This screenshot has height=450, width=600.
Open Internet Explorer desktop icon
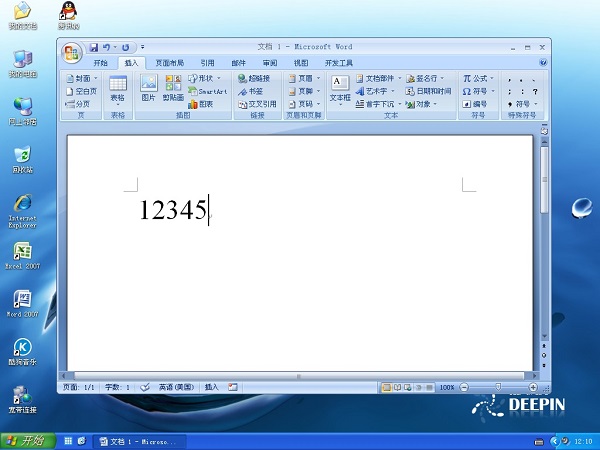click(x=22, y=211)
